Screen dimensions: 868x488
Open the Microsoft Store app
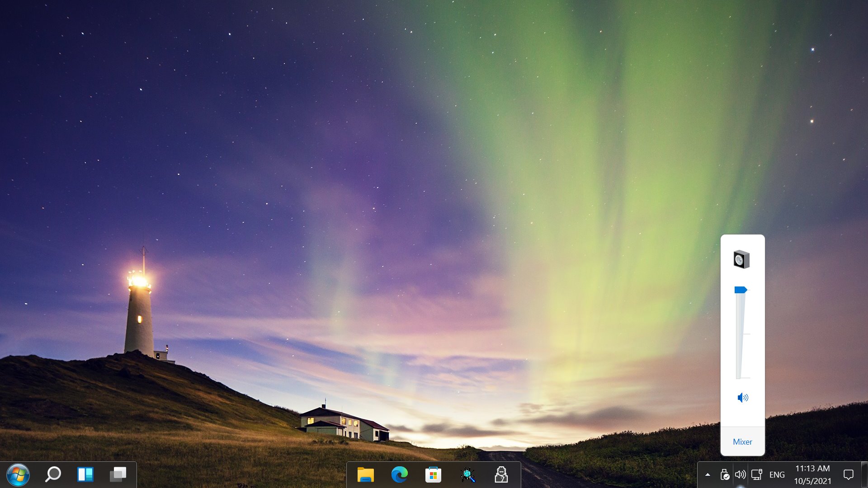point(433,474)
